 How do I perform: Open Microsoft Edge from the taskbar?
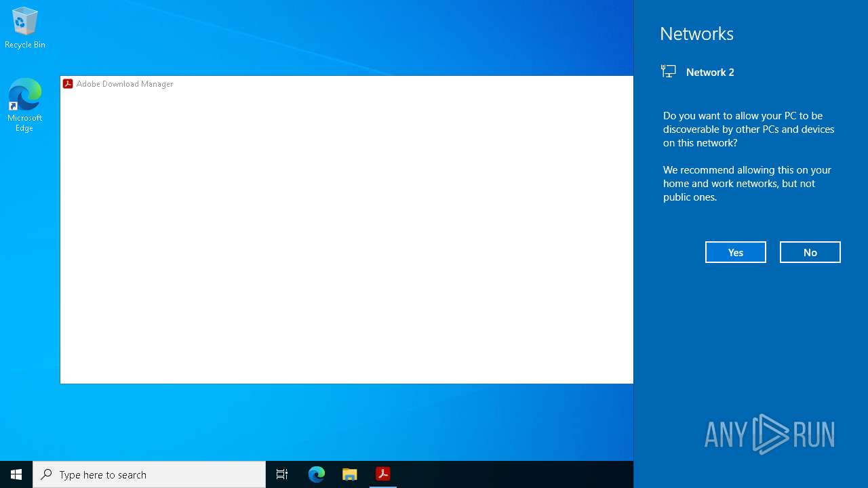[x=317, y=474]
